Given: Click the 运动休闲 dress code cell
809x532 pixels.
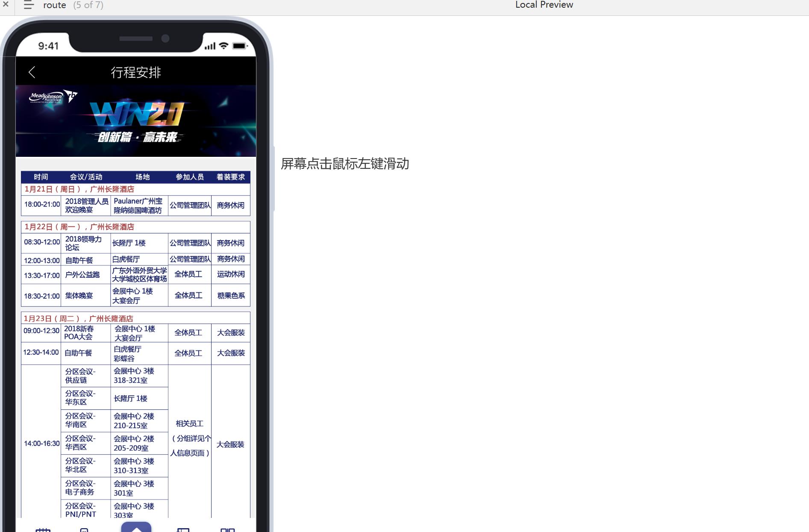Looking at the screenshot, I should coord(231,274).
